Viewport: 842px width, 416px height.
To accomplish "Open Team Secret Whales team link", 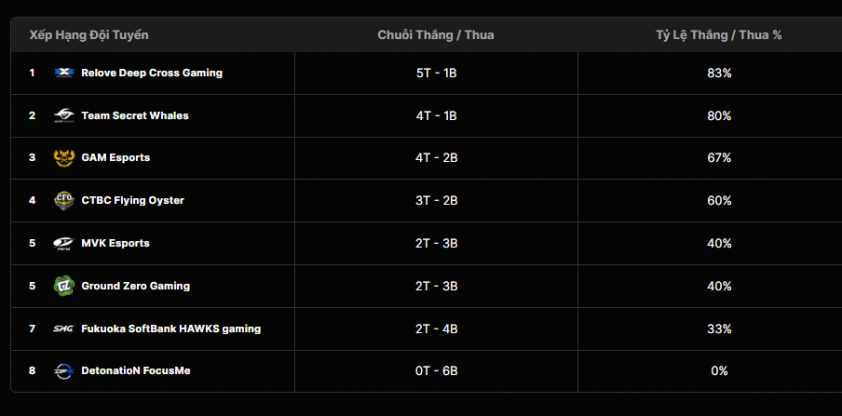I will coord(135,116).
